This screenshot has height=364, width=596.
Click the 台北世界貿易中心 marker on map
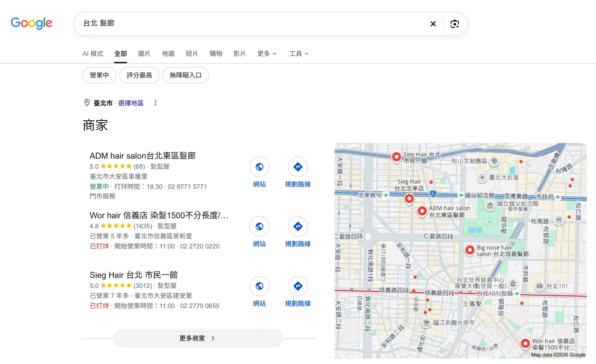(x=513, y=283)
